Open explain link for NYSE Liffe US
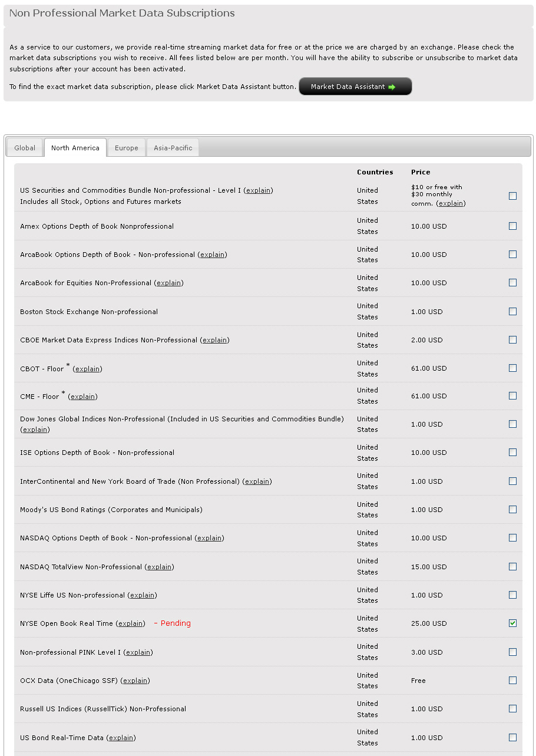This screenshot has height=756, width=536. [142, 595]
